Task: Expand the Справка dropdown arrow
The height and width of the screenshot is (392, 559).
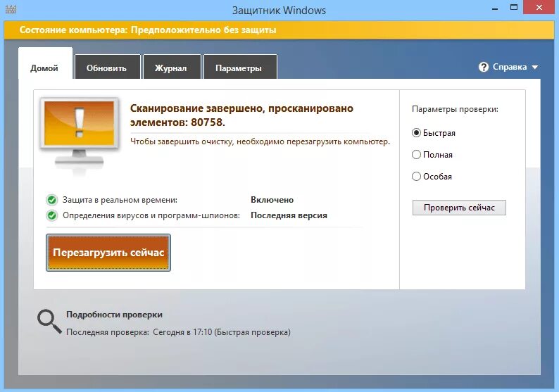Action: [x=535, y=68]
